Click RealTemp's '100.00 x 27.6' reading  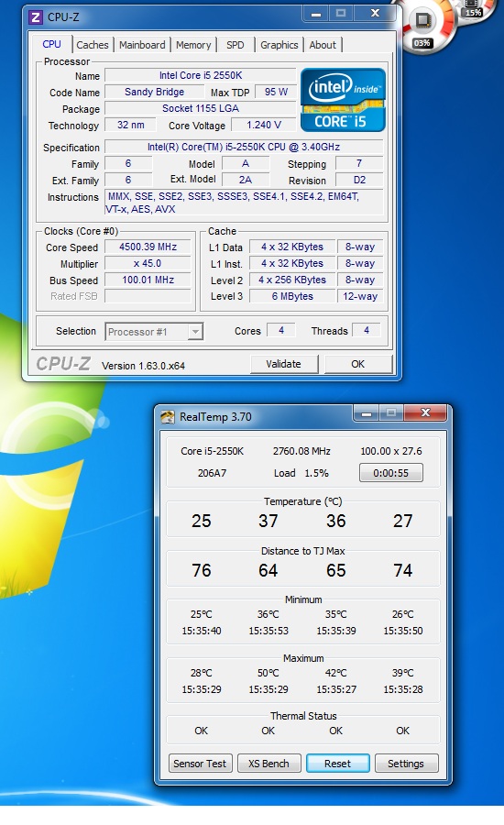(391, 451)
